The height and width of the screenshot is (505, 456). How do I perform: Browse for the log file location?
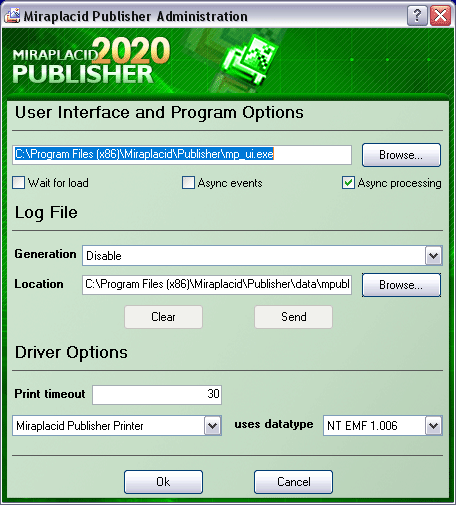(401, 285)
